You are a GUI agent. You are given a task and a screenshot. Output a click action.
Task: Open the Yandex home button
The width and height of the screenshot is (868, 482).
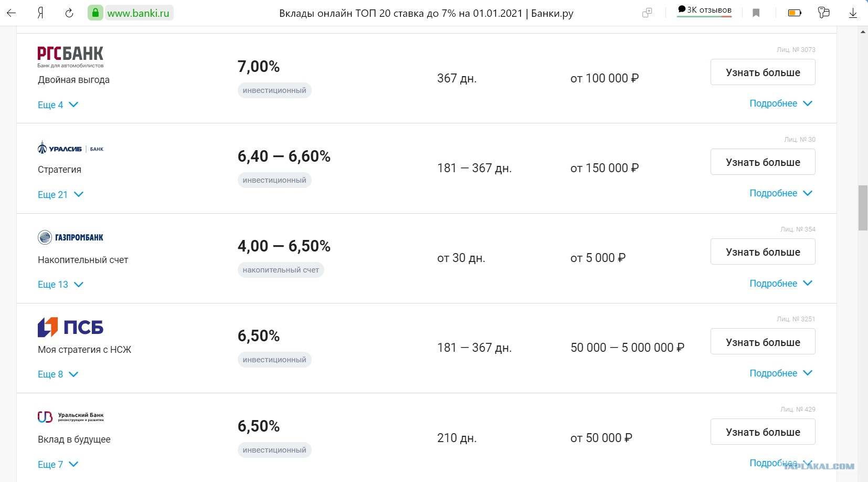[40, 13]
